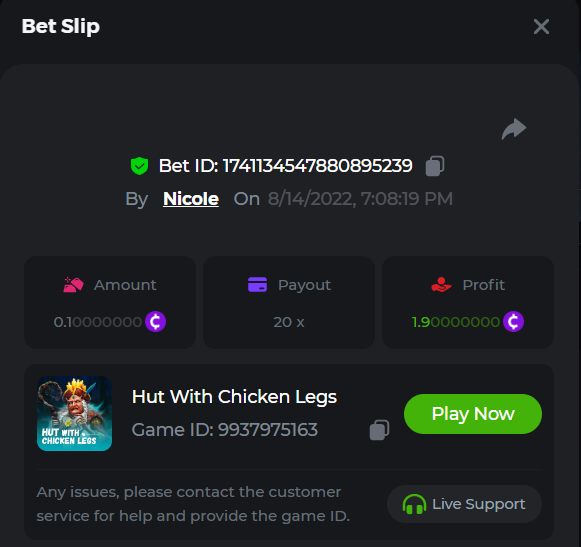Click the green verified shield icon

139,166
